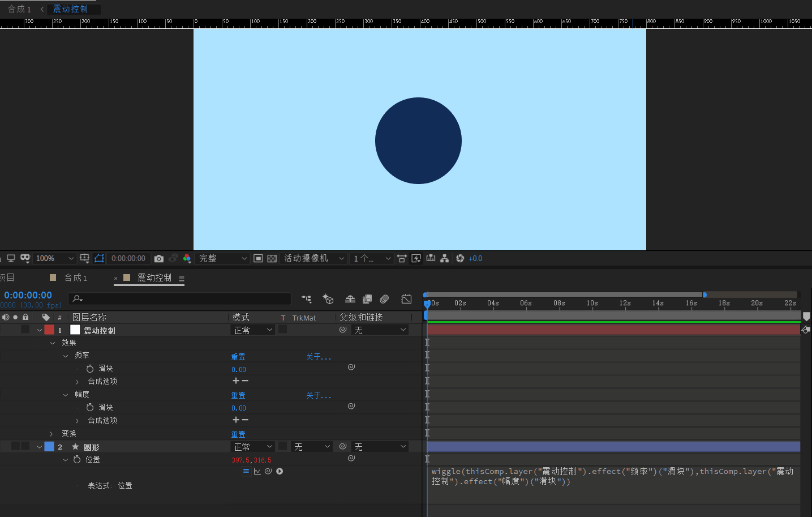Open the expression language menu arrow
812x517 pixels.
[x=280, y=471]
